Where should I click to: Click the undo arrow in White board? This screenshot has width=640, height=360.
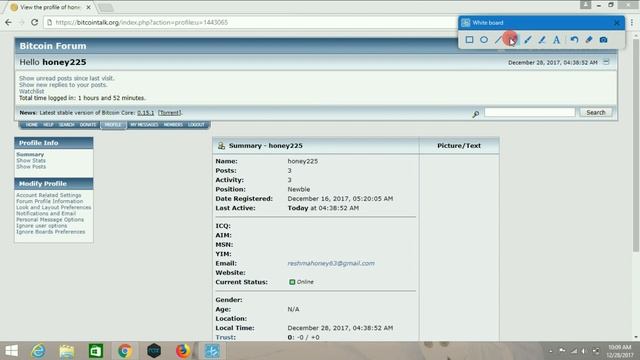pyautogui.click(x=574, y=40)
